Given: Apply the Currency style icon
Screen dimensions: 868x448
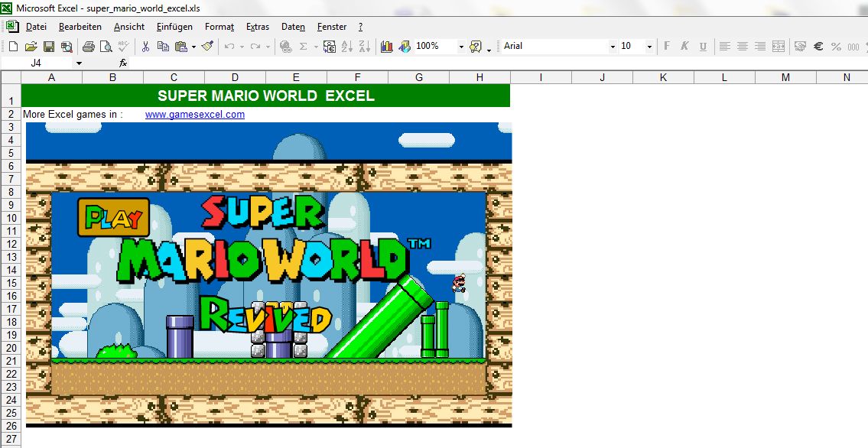Looking at the screenshot, I should pos(800,47).
